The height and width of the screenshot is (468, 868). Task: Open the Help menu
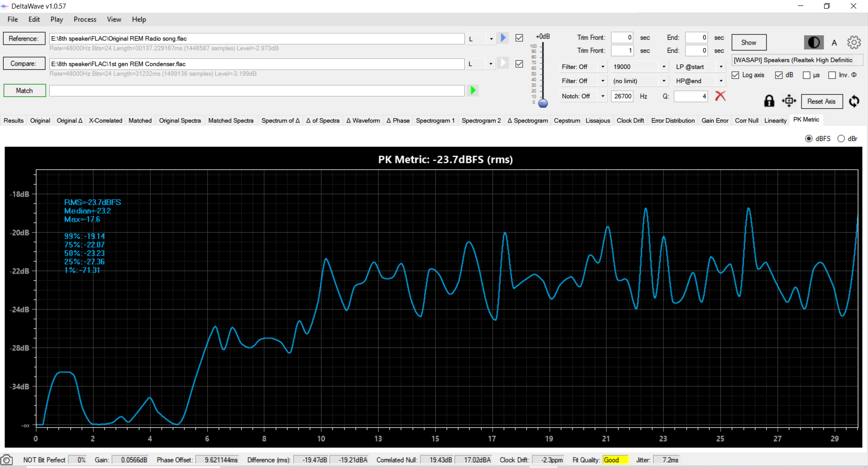coord(139,19)
